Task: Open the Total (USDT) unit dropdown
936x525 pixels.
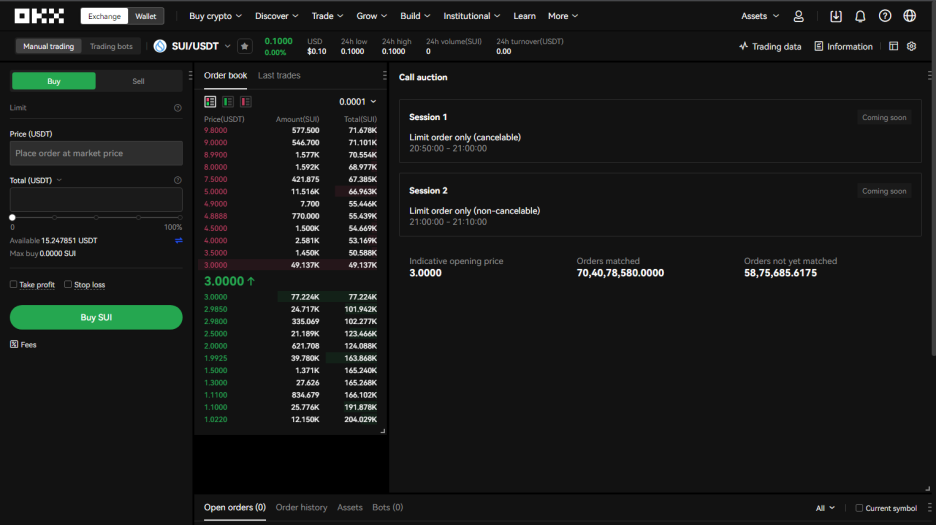Action: pos(36,180)
